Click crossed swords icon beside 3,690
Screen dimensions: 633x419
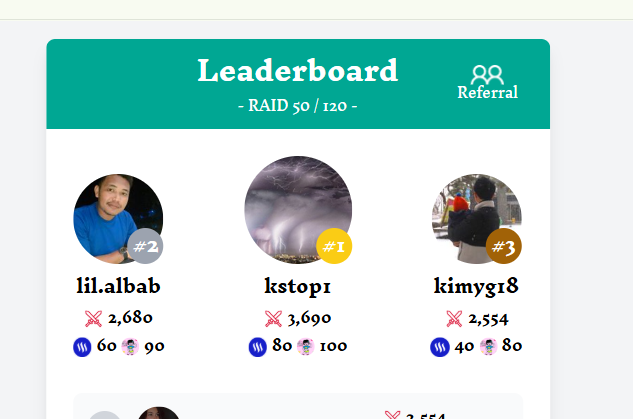click(x=273, y=319)
